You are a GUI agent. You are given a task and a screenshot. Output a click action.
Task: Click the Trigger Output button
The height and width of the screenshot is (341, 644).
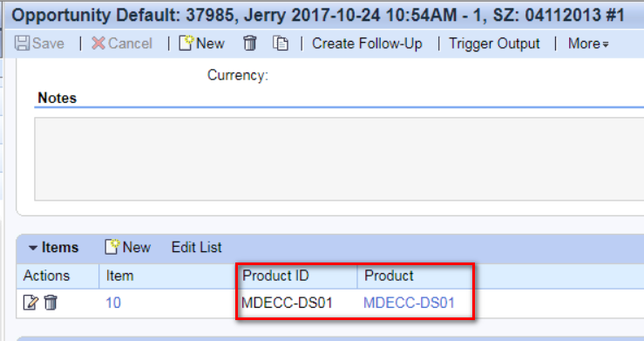494,43
